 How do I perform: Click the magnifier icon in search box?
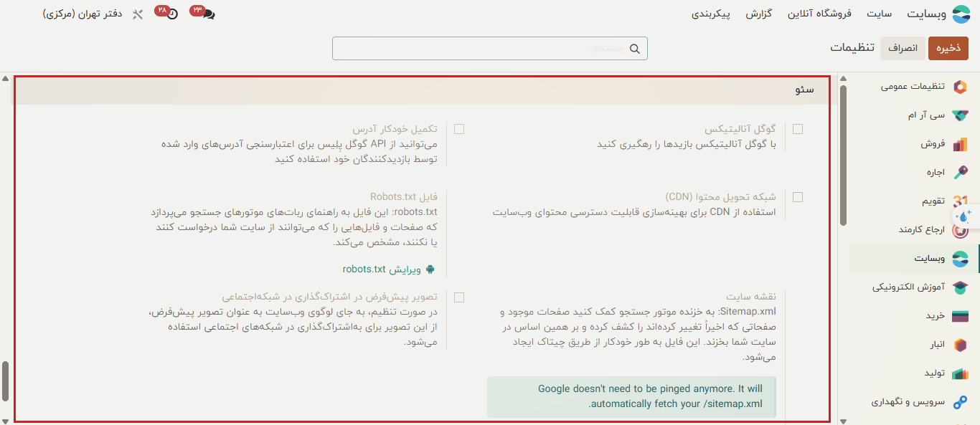point(635,49)
